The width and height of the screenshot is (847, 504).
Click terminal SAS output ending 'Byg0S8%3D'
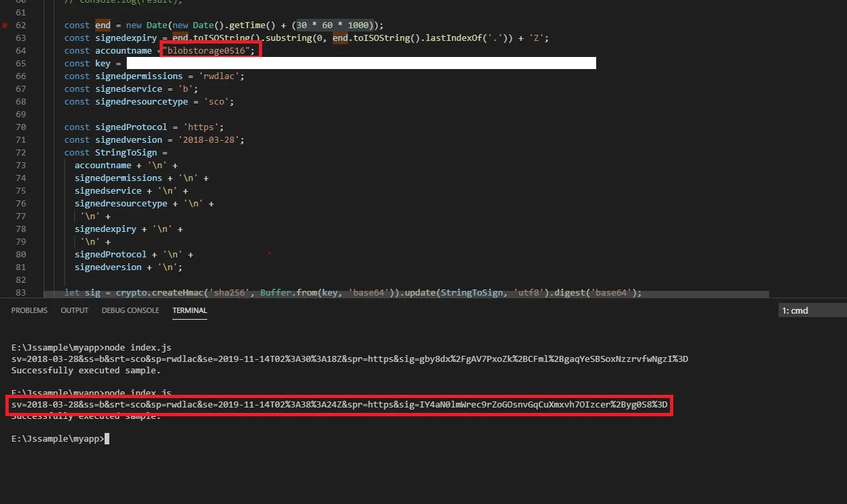pyautogui.click(x=339, y=405)
